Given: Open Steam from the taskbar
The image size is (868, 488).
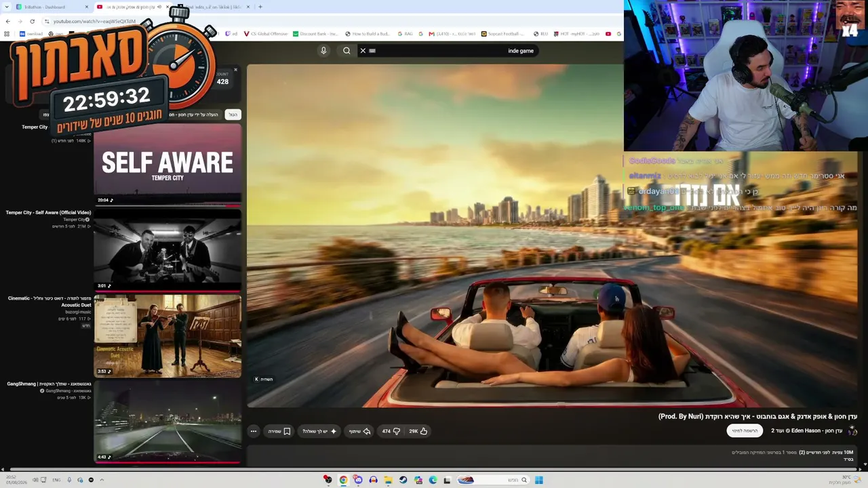Looking at the screenshot, I should 403,480.
